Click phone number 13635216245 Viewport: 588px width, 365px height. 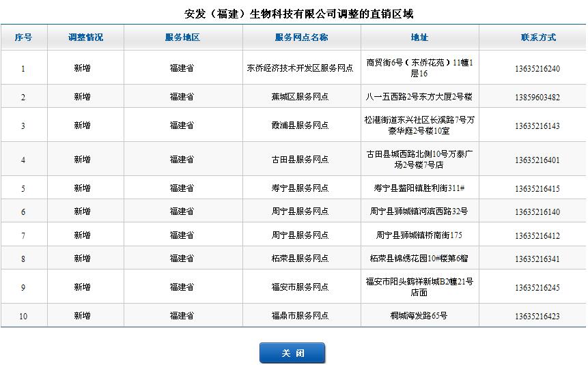point(537,287)
